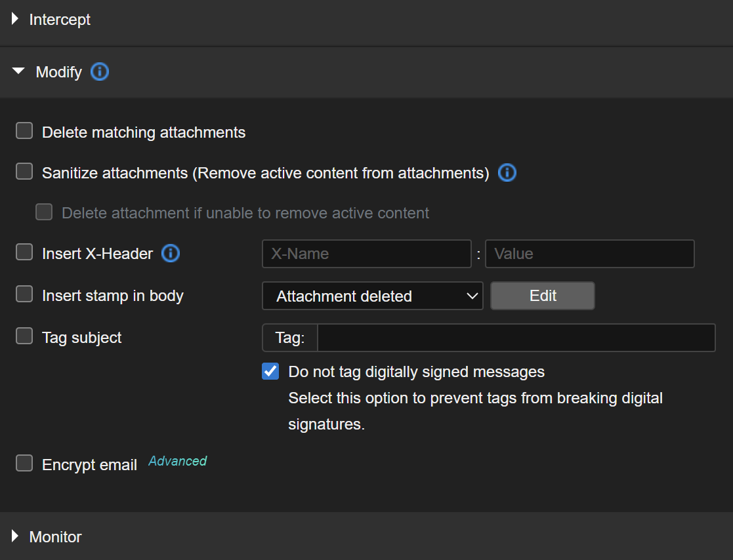The width and height of the screenshot is (733, 560).
Task: Click the Tag subject text box
Action: (x=516, y=338)
